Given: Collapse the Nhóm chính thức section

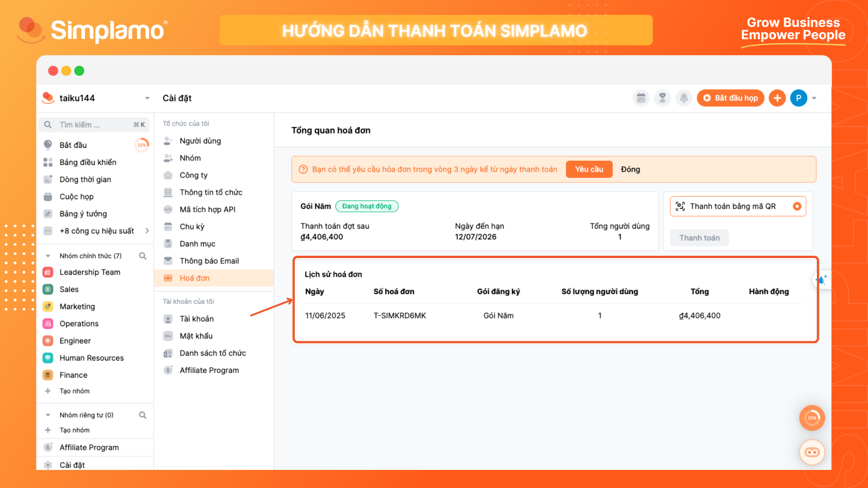Looking at the screenshot, I should click(48, 256).
